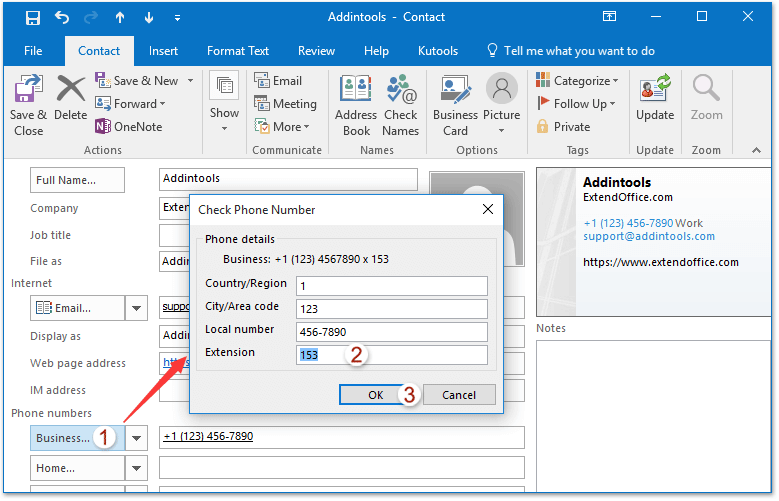
Task: Click the Local number field
Action: click(391, 332)
